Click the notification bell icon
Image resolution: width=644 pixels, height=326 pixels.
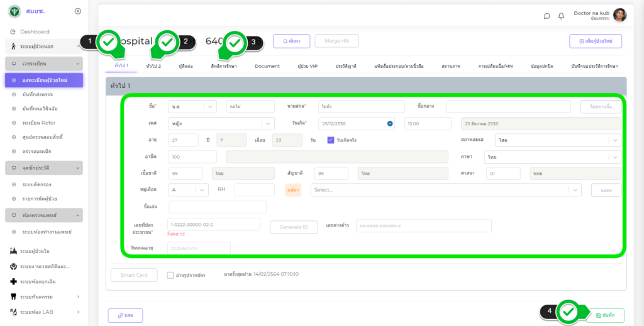561,16
